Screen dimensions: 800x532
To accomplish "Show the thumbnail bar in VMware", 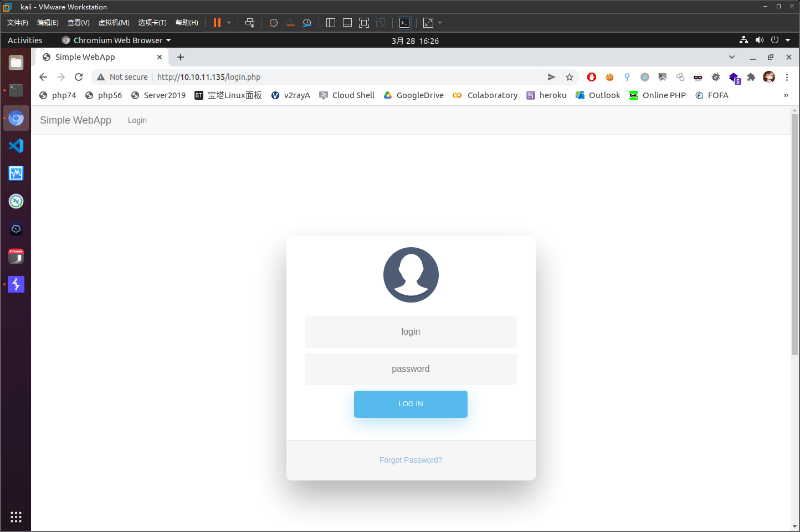I will (347, 23).
